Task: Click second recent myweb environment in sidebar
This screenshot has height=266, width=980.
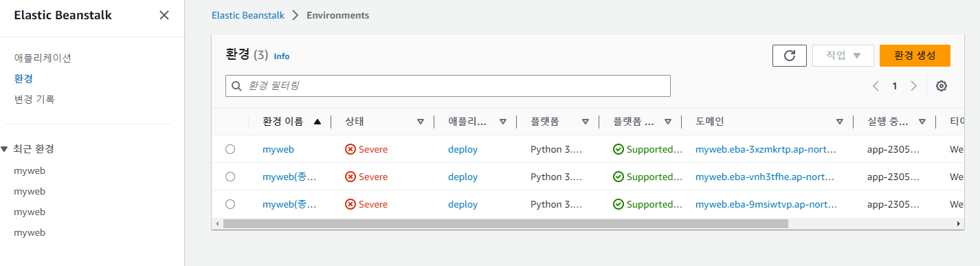Action: point(30,191)
